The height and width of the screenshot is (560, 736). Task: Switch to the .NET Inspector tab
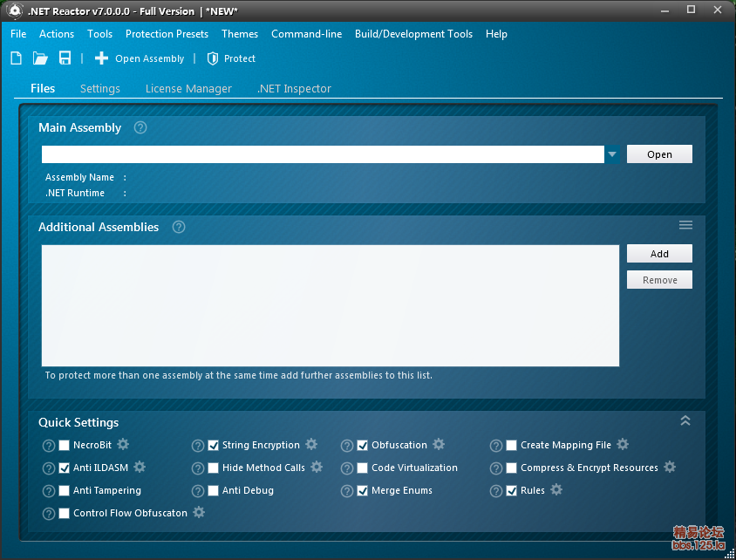294,88
